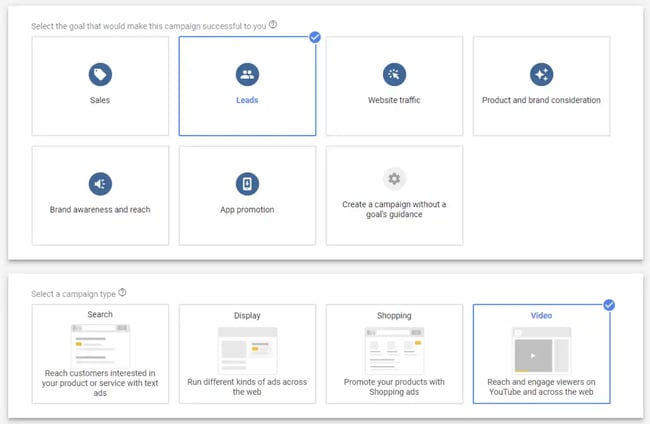
Task: Toggle the checkmark on the Leads card
Action: click(315, 37)
